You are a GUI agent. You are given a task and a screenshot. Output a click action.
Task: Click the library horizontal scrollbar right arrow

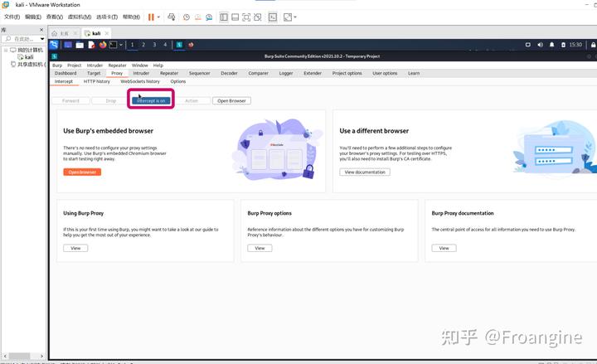point(41,356)
